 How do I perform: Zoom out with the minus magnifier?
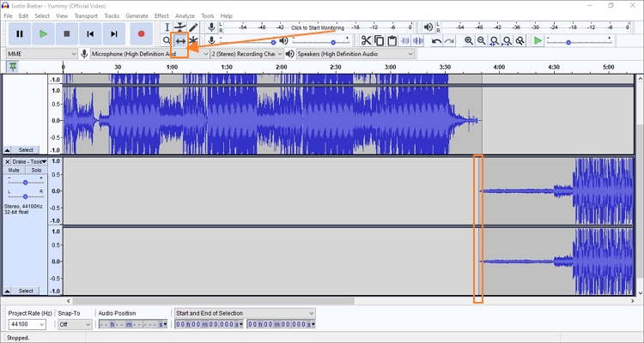click(482, 40)
